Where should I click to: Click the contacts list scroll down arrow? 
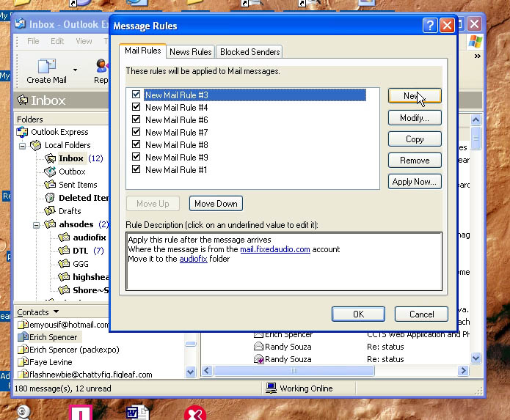pyautogui.click(x=190, y=372)
